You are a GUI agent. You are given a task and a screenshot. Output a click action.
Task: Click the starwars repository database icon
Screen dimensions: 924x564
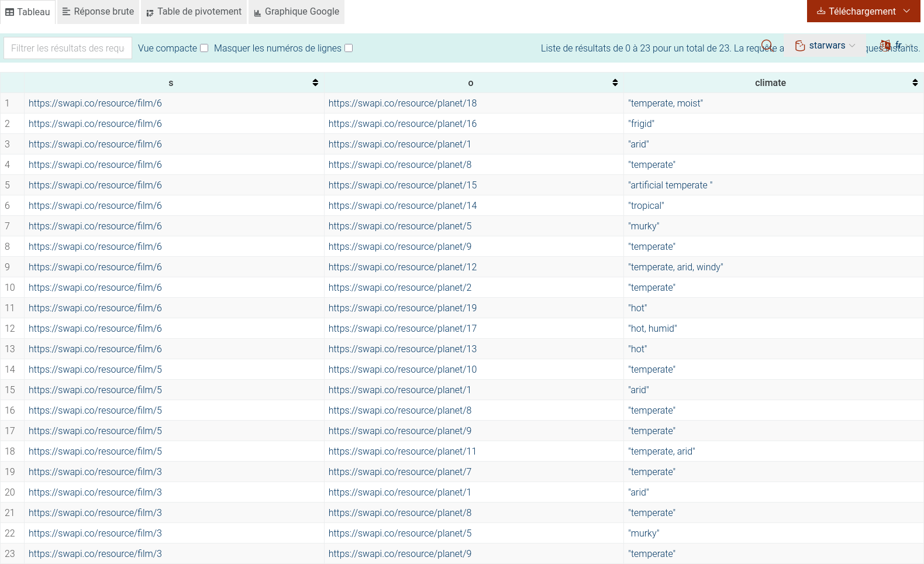click(x=800, y=46)
